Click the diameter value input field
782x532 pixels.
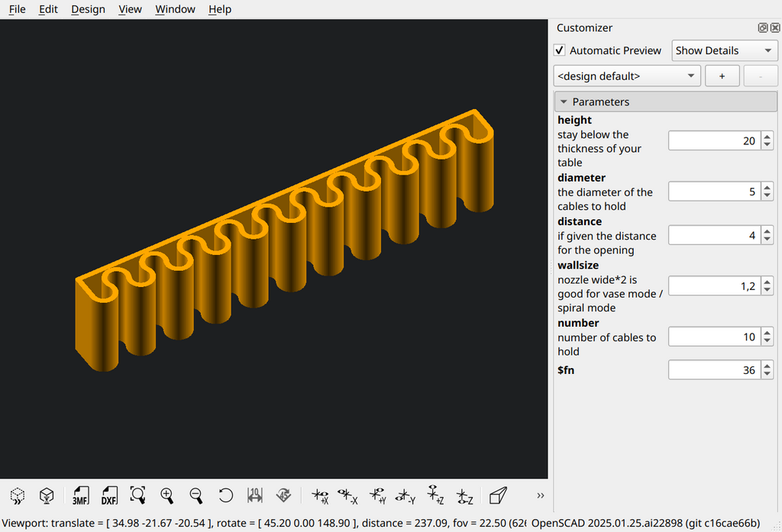pos(715,192)
